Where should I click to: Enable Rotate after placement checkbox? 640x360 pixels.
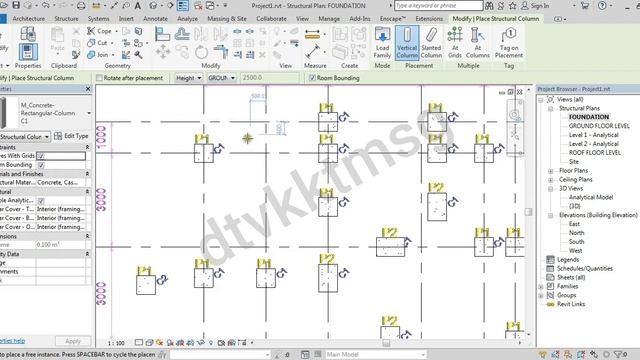pos(99,78)
